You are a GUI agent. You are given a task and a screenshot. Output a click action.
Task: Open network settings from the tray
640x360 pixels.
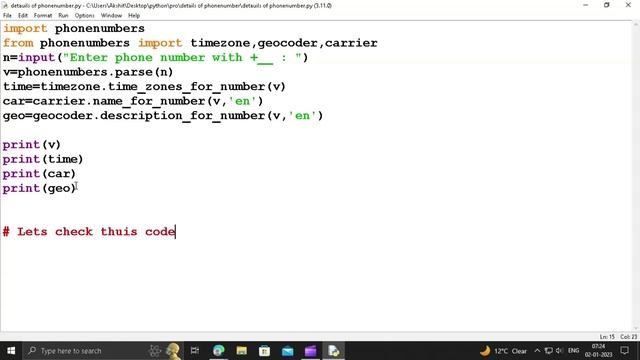[549, 351]
